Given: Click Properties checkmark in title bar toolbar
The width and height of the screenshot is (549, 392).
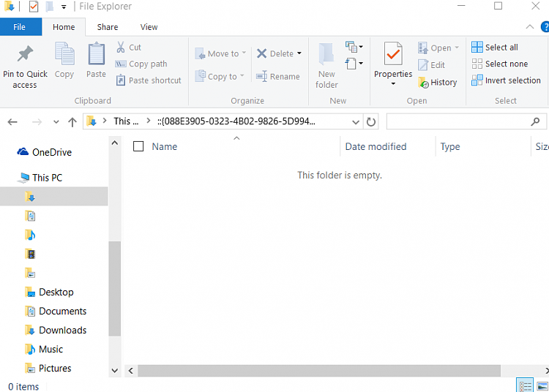Looking at the screenshot, I should coord(33,7).
